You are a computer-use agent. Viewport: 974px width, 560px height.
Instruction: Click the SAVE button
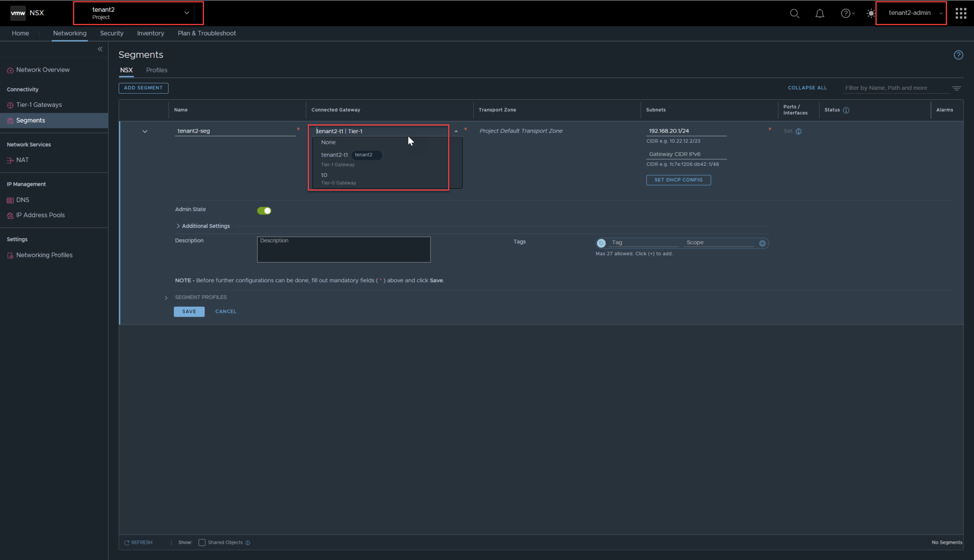click(189, 311)
